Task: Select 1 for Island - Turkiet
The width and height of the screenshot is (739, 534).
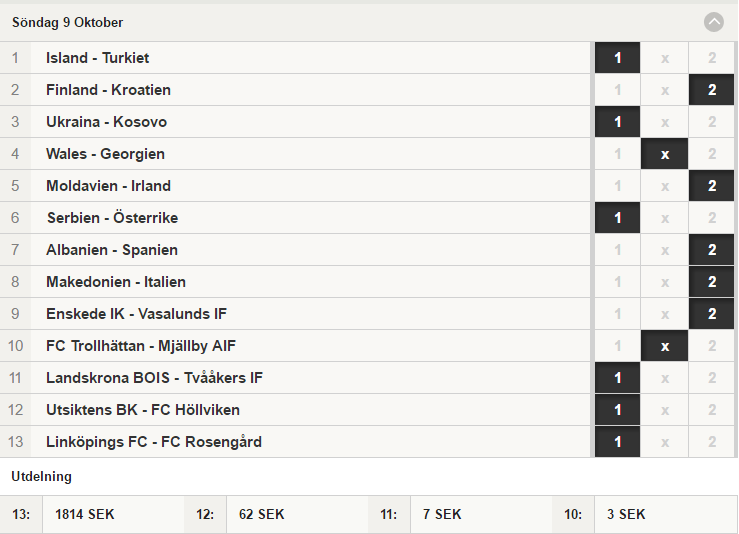Action: (x=617, y=58)
